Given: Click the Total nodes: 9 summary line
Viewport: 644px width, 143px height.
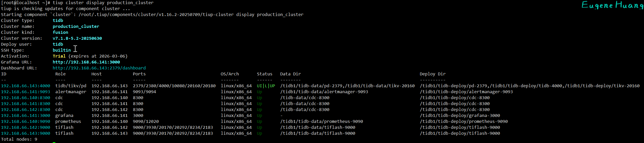Looking at the screenshot, I should pos(19,139).
